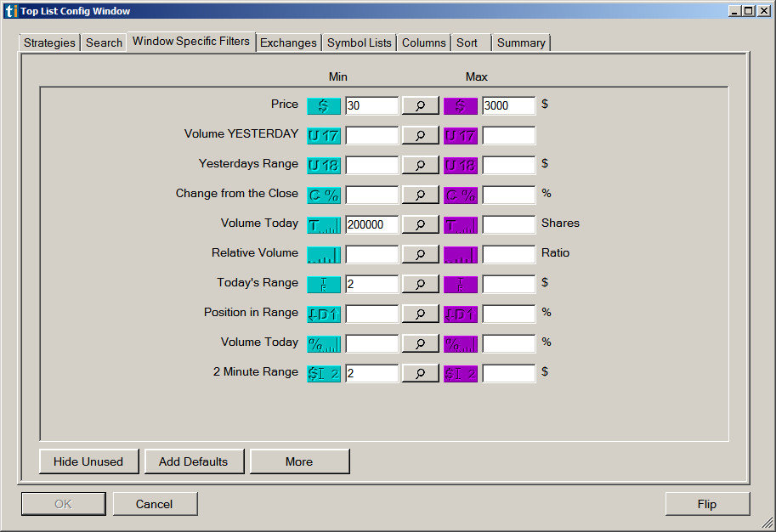Click the purple max Change from the Close icon

(461, 195)
